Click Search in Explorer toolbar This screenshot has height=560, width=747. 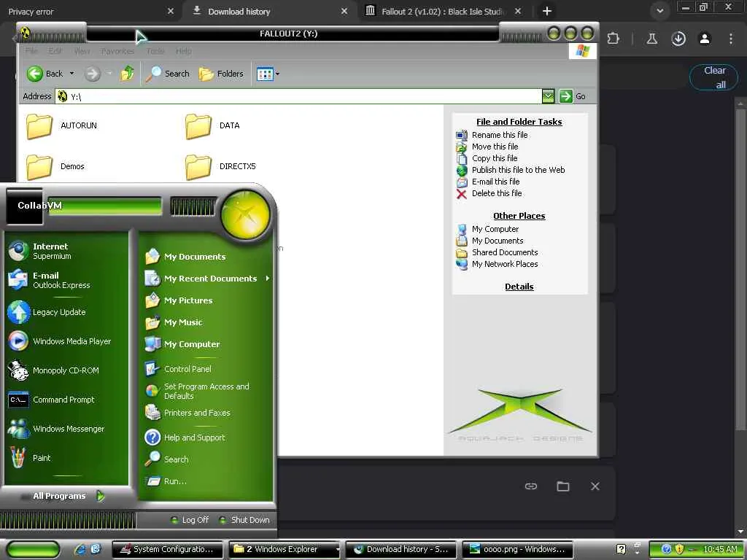point(167,74)
